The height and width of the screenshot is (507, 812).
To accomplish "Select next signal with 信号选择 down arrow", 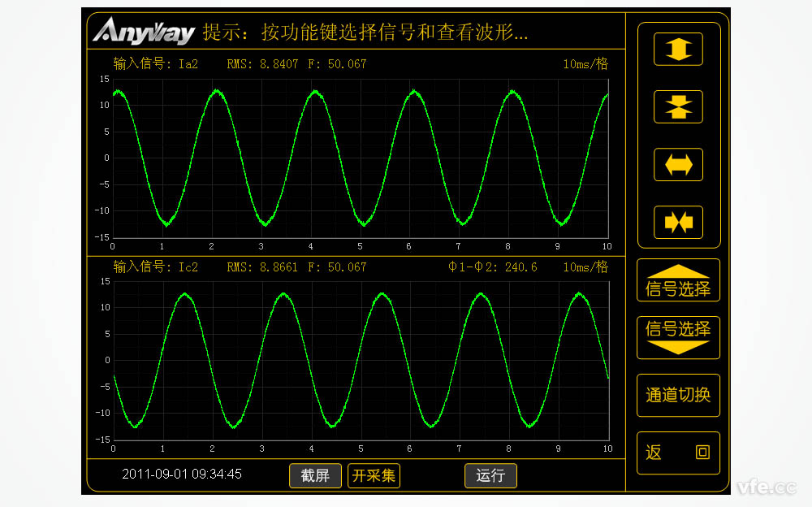I will point(678,337).
